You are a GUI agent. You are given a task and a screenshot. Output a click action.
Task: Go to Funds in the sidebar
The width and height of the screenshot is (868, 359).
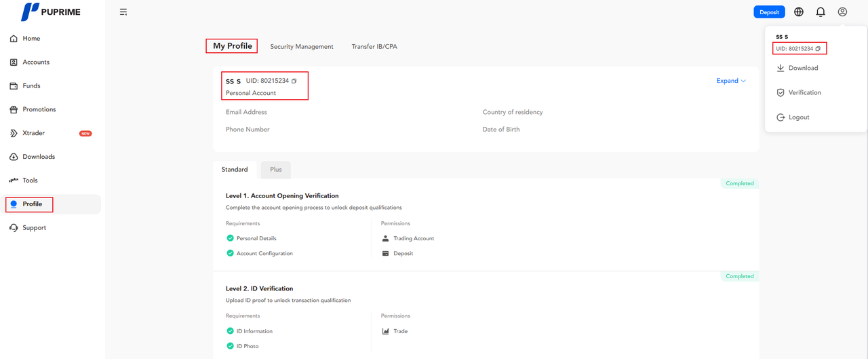pos(31,86)
